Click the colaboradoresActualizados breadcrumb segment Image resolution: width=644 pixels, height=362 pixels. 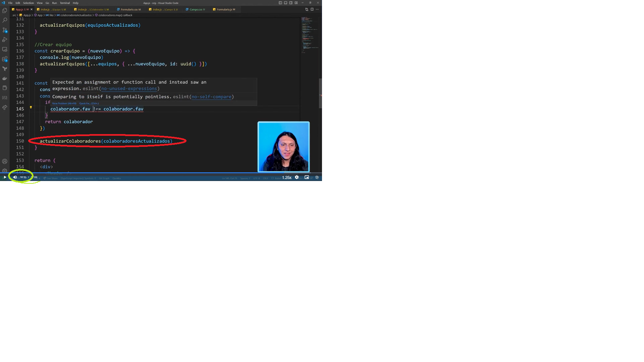74,15
